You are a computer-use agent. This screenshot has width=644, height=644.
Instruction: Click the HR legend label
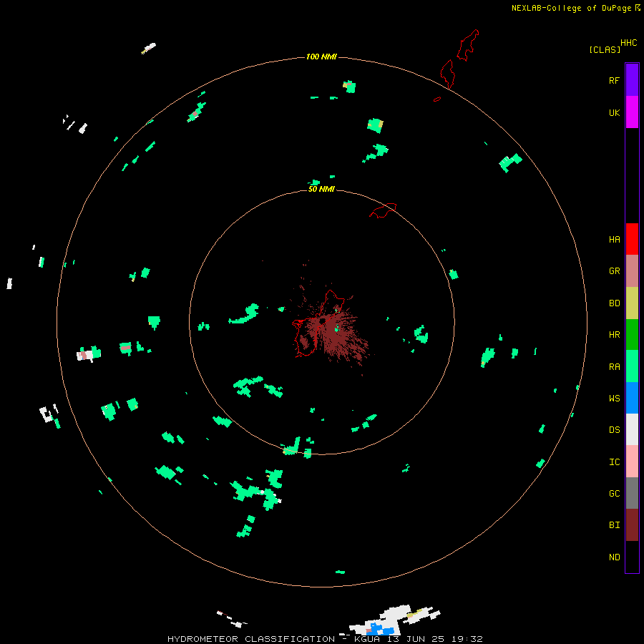pyautogui.click(x=614, y=335)
